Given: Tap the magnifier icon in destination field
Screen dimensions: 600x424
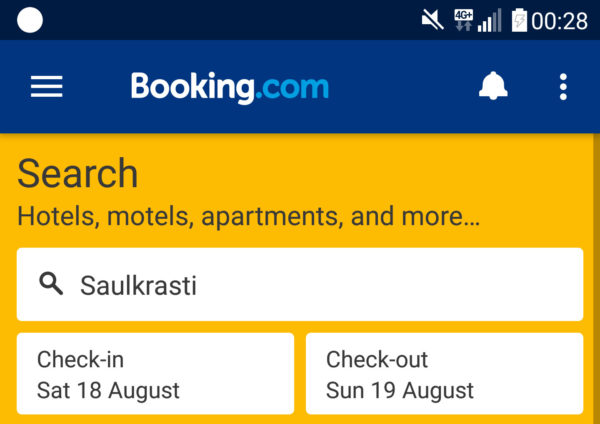Looking at the screenshot, I should 51,284.
